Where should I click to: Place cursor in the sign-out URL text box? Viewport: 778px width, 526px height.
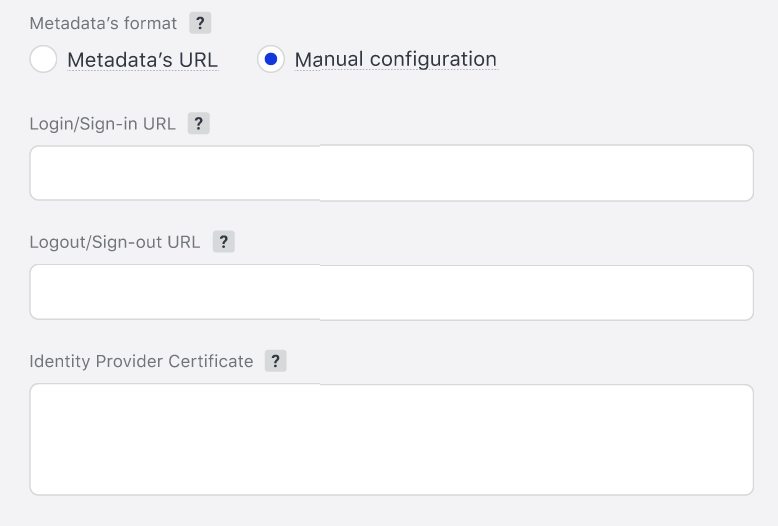pyautogui.click(x=391, y=292)
